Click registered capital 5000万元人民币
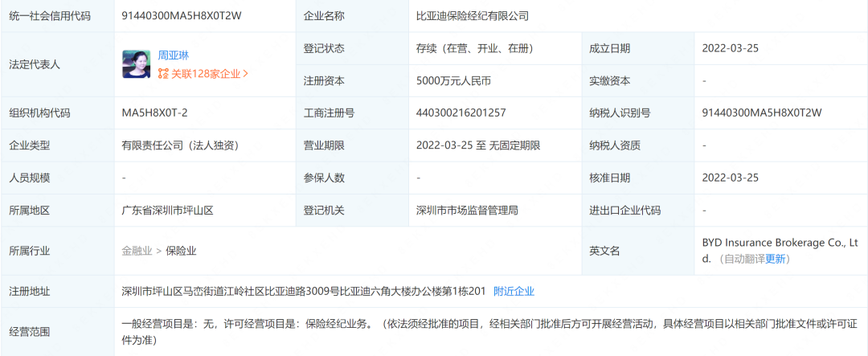 [x=454, y=81]
